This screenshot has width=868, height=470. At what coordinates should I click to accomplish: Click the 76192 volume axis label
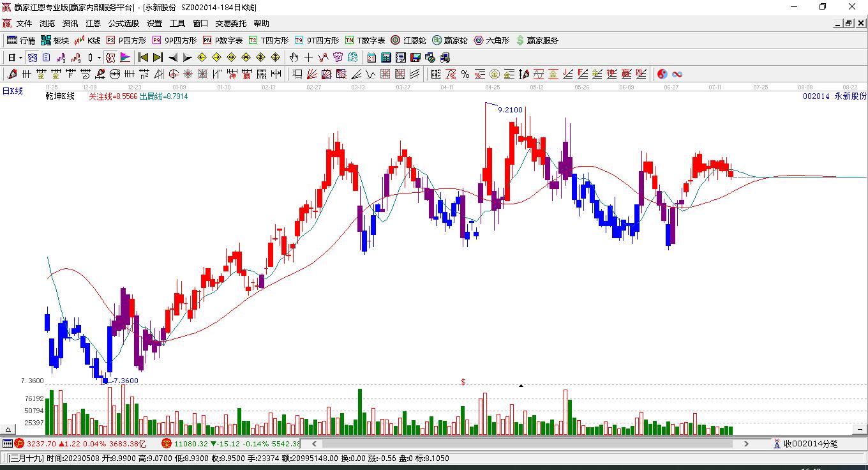[34, 398]
